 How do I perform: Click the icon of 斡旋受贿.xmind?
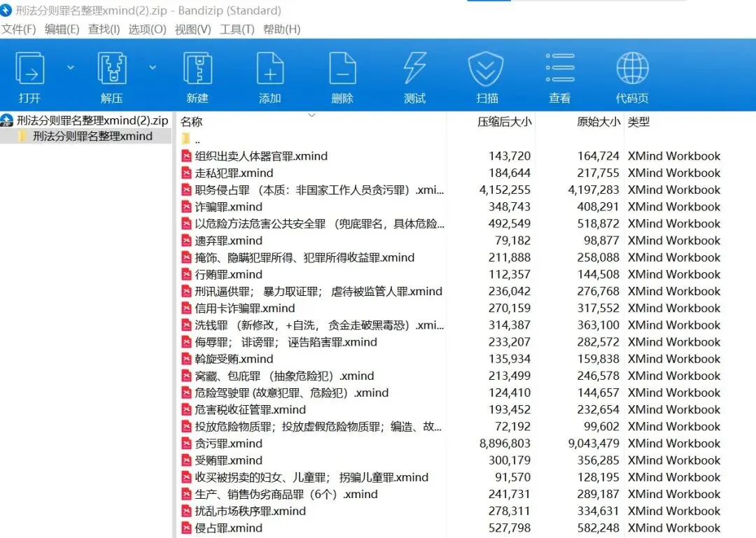(x=187, y=359)
